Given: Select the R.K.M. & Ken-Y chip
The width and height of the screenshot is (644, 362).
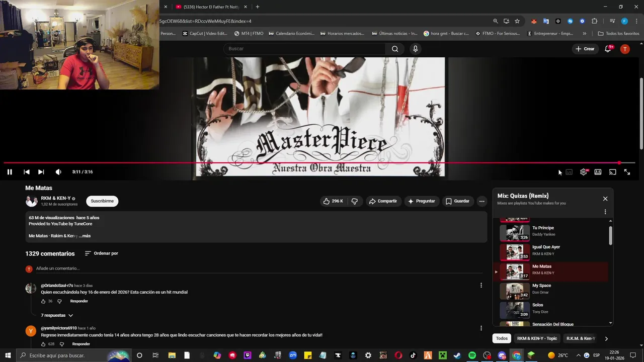Looking at the screenshot, I should point(581,338).
